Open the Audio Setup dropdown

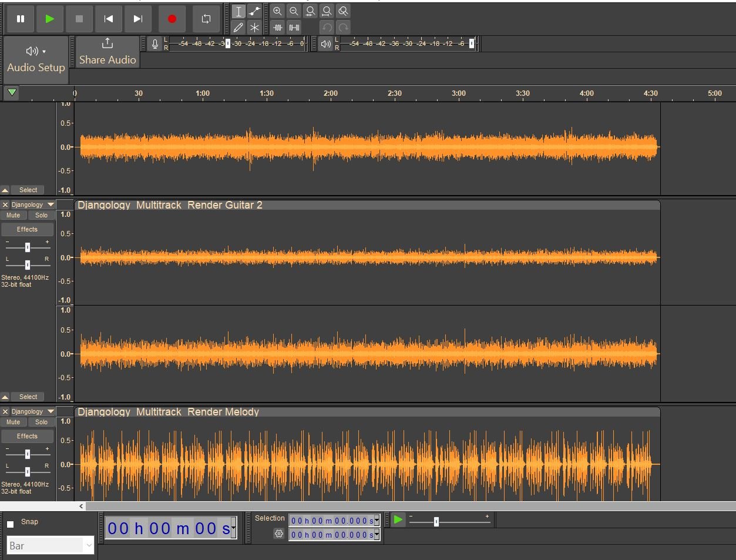click(x=36, y=59)
